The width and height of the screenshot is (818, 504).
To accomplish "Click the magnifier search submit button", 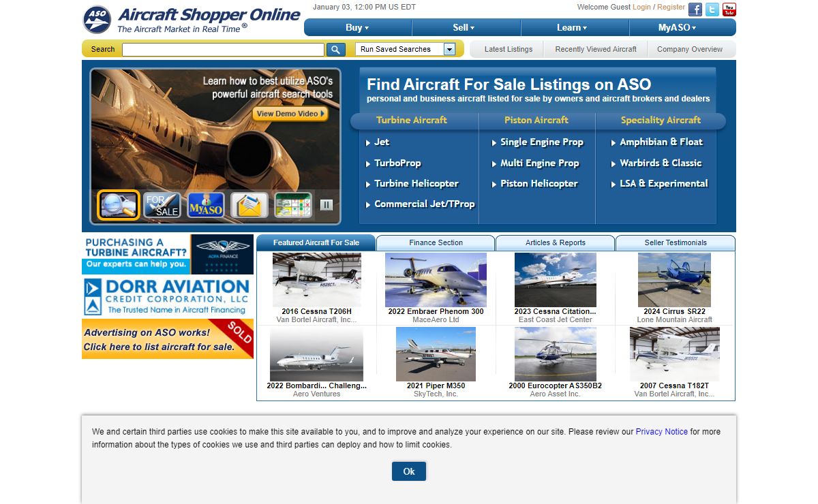I will coord(336,49).
